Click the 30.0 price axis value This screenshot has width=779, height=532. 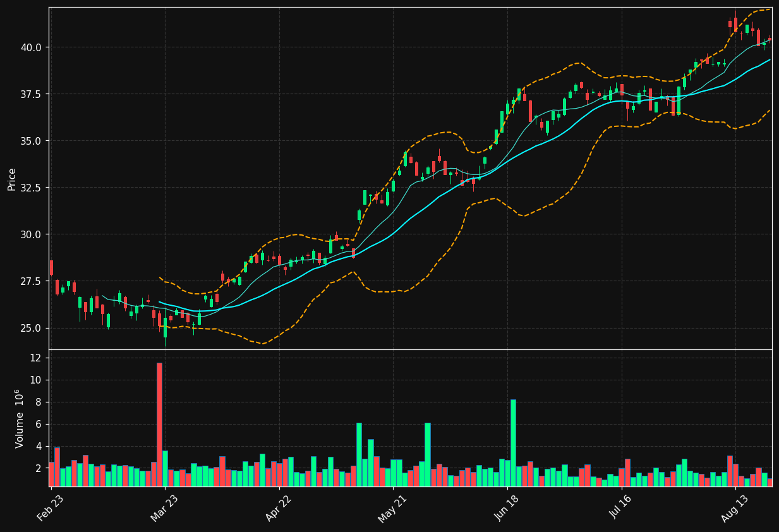pyautogui.click(x=31, y=234)
